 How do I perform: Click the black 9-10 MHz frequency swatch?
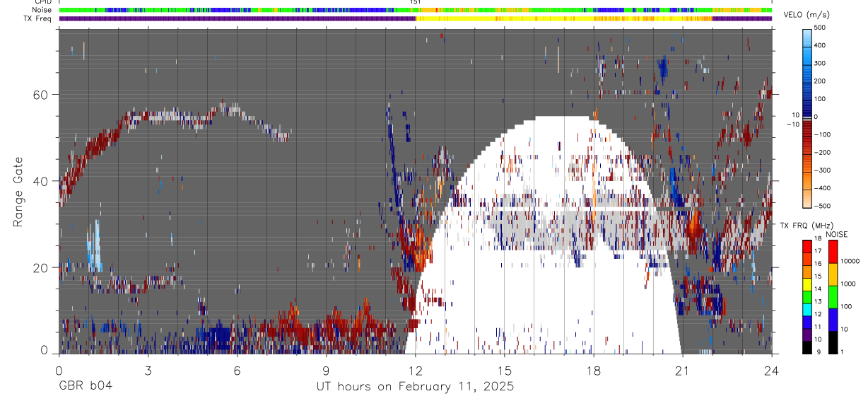807,347
